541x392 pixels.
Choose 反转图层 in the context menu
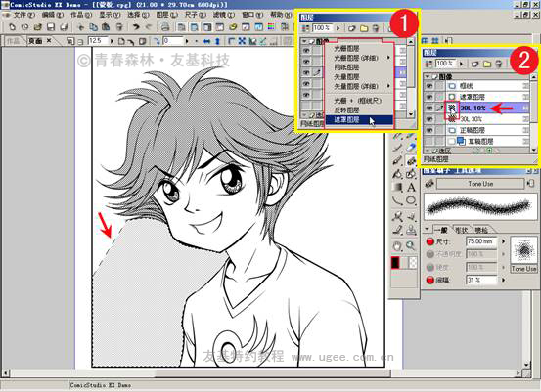click(x=359, y=110)
